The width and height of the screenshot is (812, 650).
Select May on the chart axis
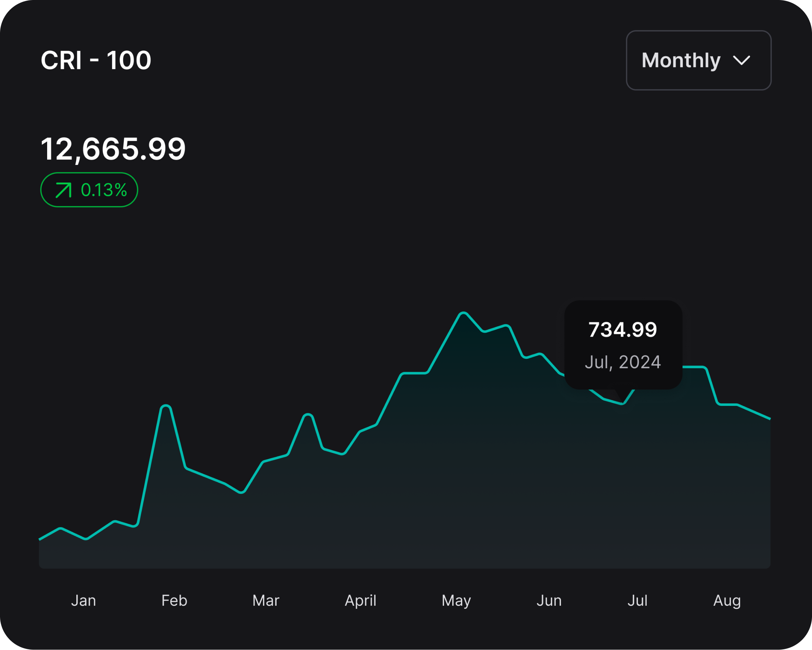coord(456,601)
